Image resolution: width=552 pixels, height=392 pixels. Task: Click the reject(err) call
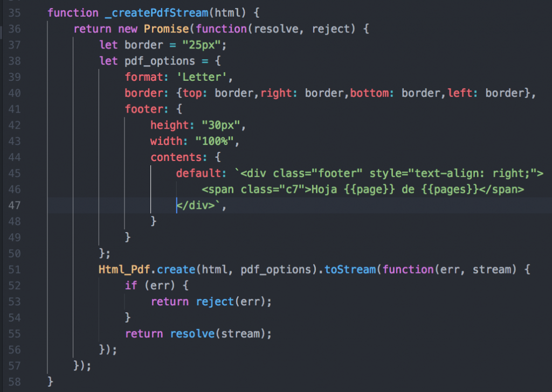coord(230,302)
